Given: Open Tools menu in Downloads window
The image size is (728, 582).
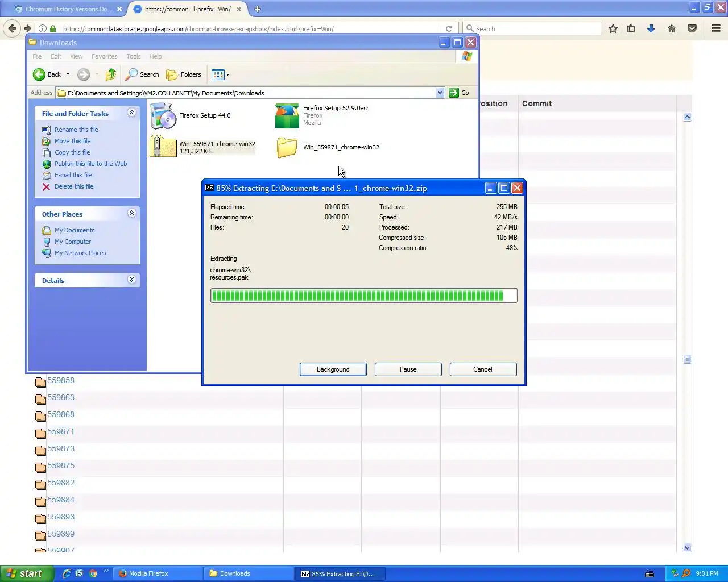Looking at the screenshot, I should (134, 56).
